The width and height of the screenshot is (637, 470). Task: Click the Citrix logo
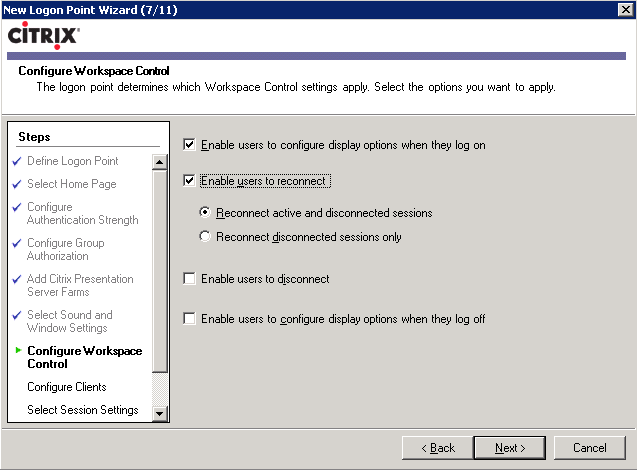pyautogui.click(x=43, y=35)
